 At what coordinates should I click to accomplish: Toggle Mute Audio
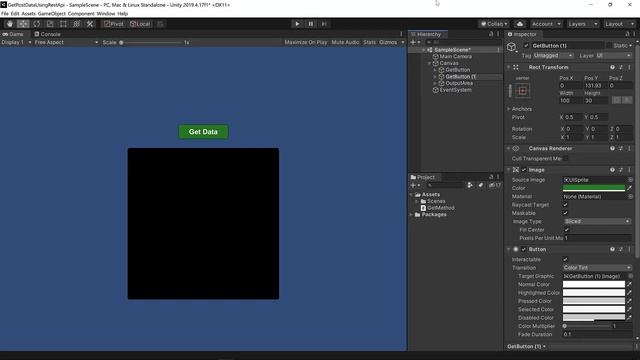pos(345,42)
